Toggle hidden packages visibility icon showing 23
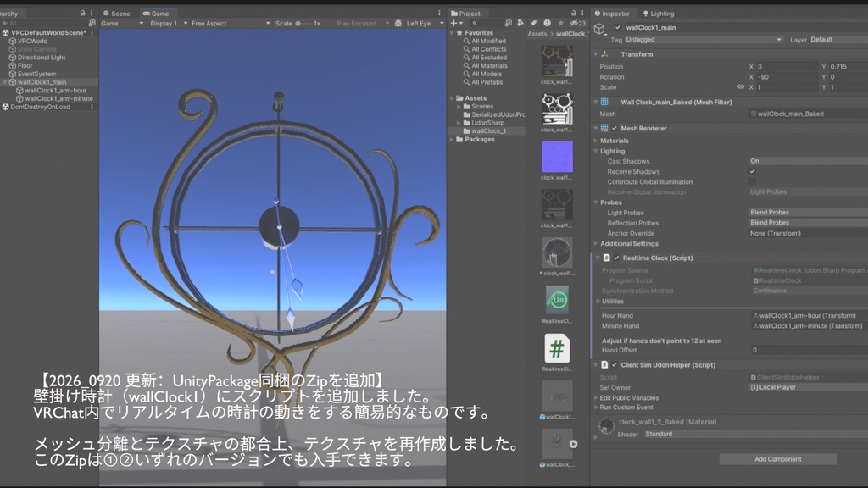 tap(578, 23)
